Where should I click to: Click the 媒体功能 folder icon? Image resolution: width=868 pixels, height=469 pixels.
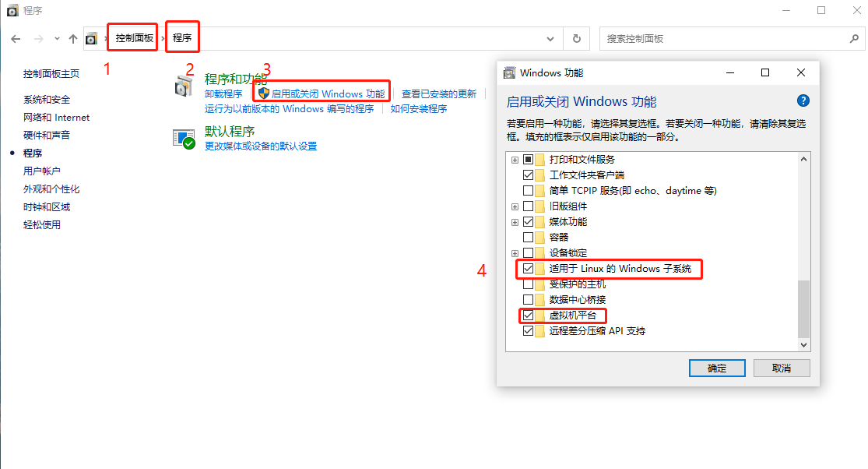tap(539, 221)
